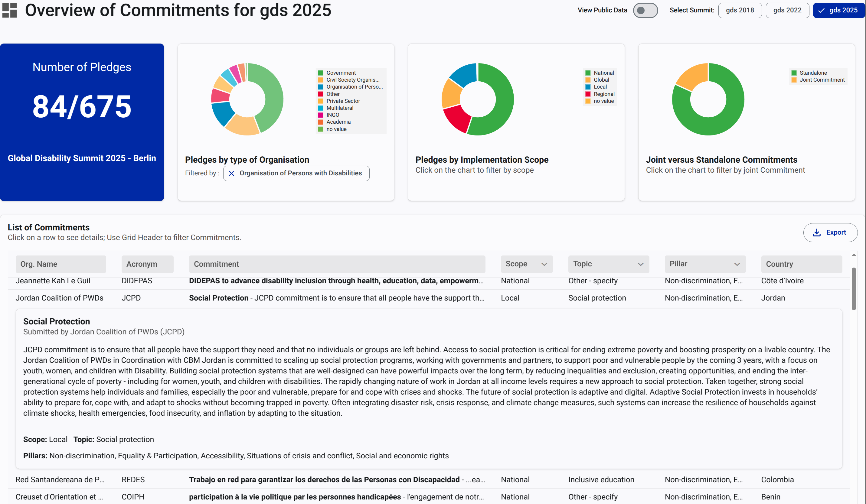
Task: Click the Commitment filter field
Action: [x=337, y=264]
